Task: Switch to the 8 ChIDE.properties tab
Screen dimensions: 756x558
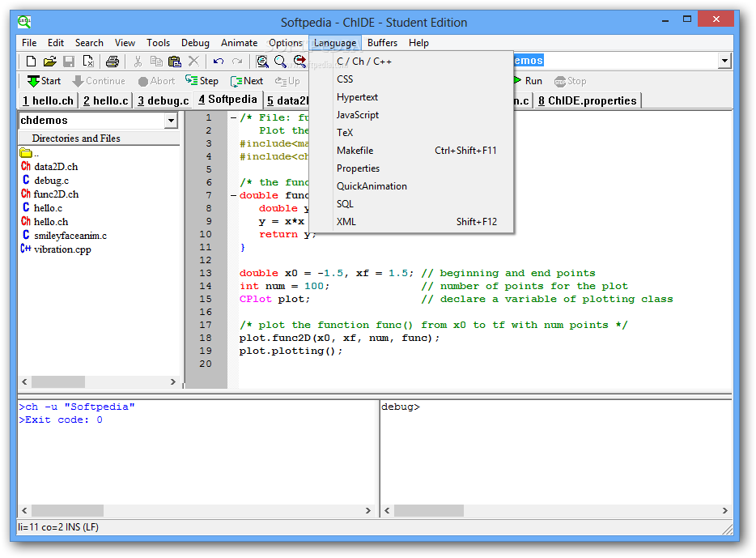Action: coord(588,100)
